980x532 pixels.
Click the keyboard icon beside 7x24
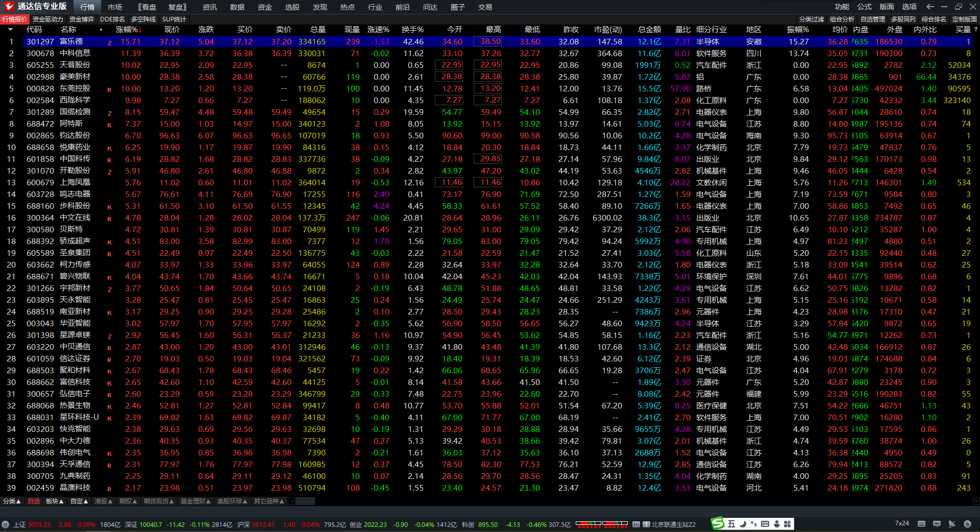coord(921,524)
